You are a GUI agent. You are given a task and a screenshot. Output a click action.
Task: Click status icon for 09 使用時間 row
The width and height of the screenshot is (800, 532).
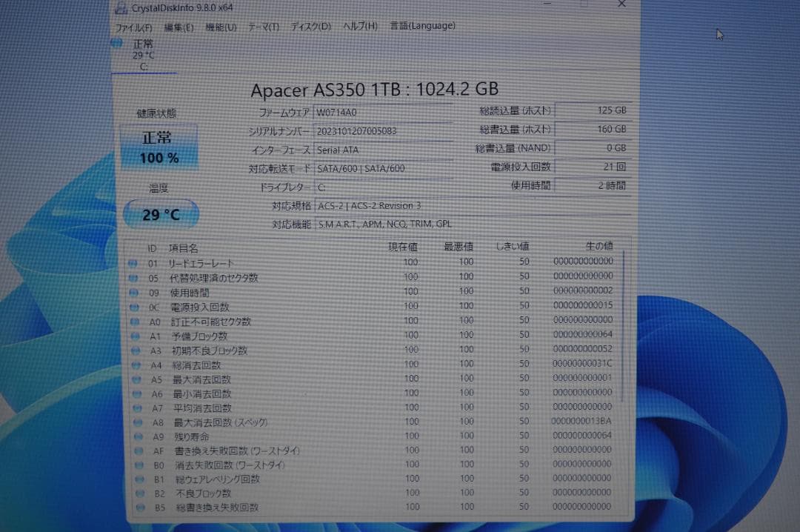pyautogui.click(x=133, y=293)
